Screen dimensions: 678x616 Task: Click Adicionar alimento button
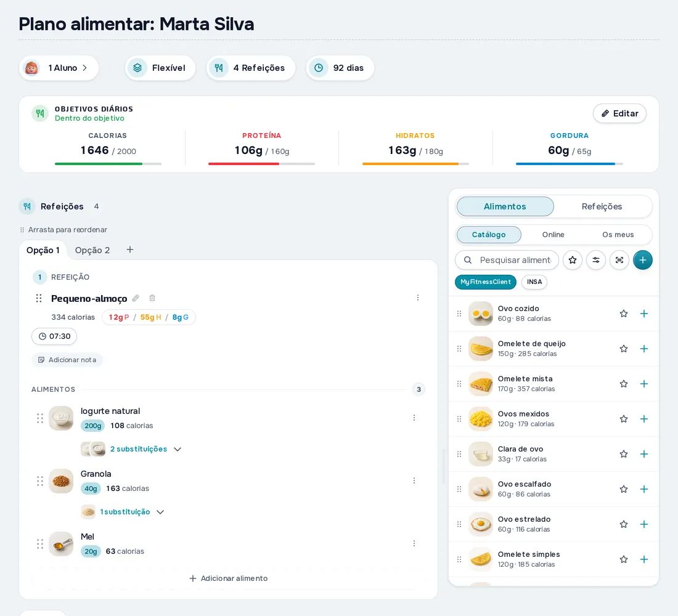(228, 578)
